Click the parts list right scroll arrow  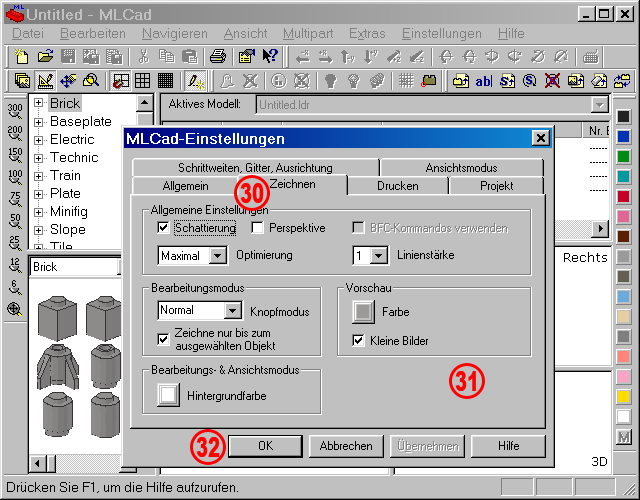click(x=601, y=229)
